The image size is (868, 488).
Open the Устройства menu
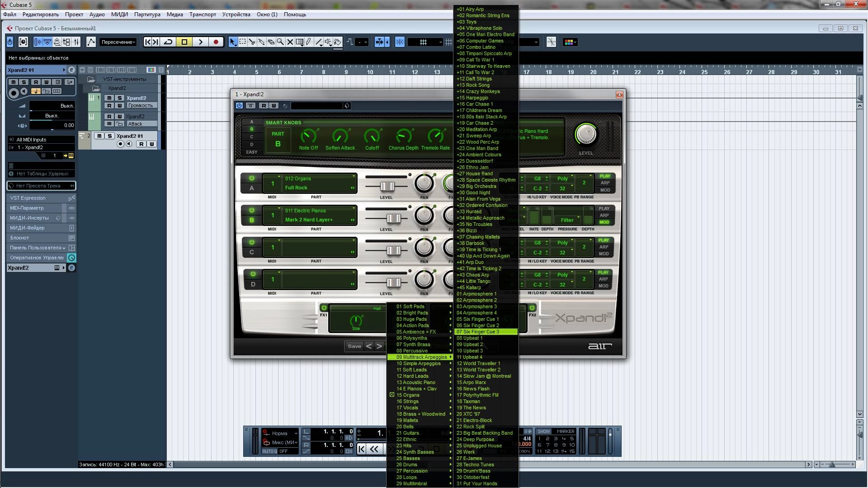pyautogui.click(x=236, y=14)
